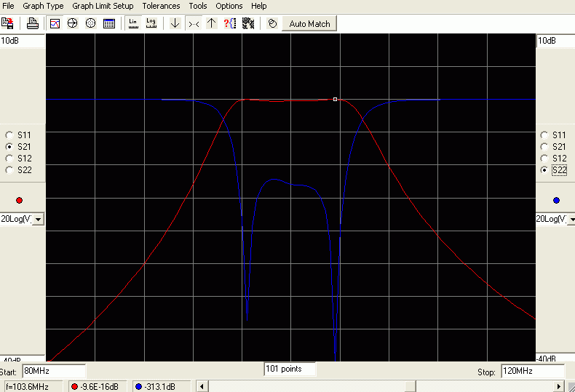Open the Tolerances menu
This screenshot has height=392, width=575.
161,6
